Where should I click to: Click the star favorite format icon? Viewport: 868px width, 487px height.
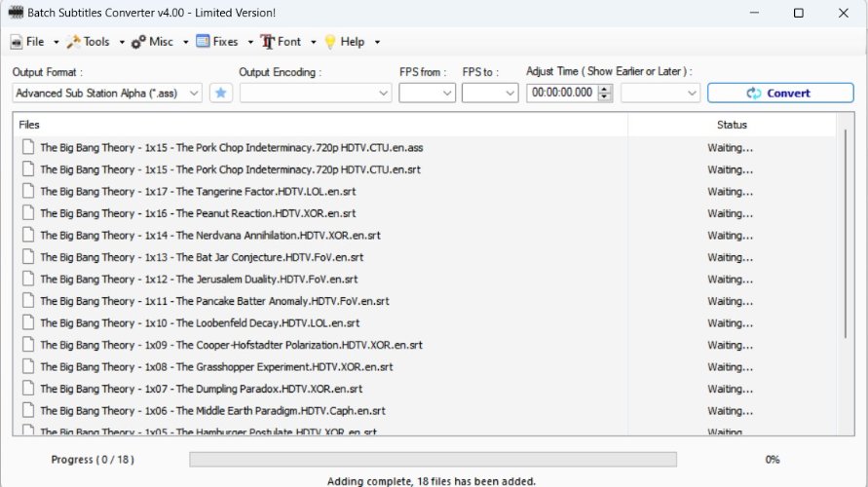click(x=221, y=93)
